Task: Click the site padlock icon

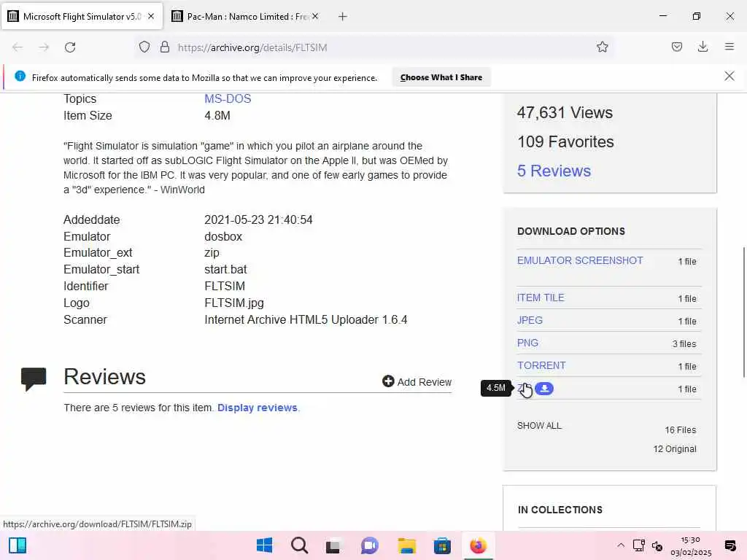Action: (x=165, y=47)
